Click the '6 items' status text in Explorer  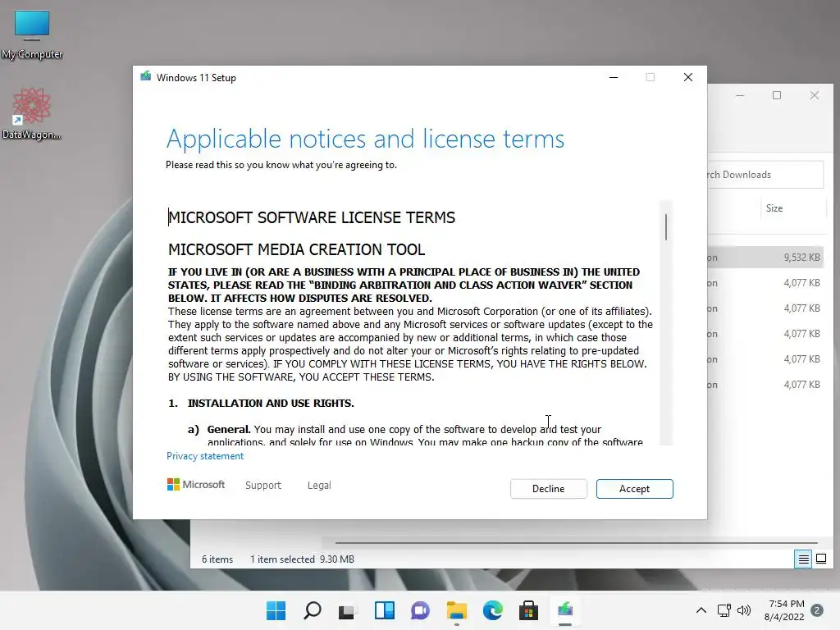(217, 559)
